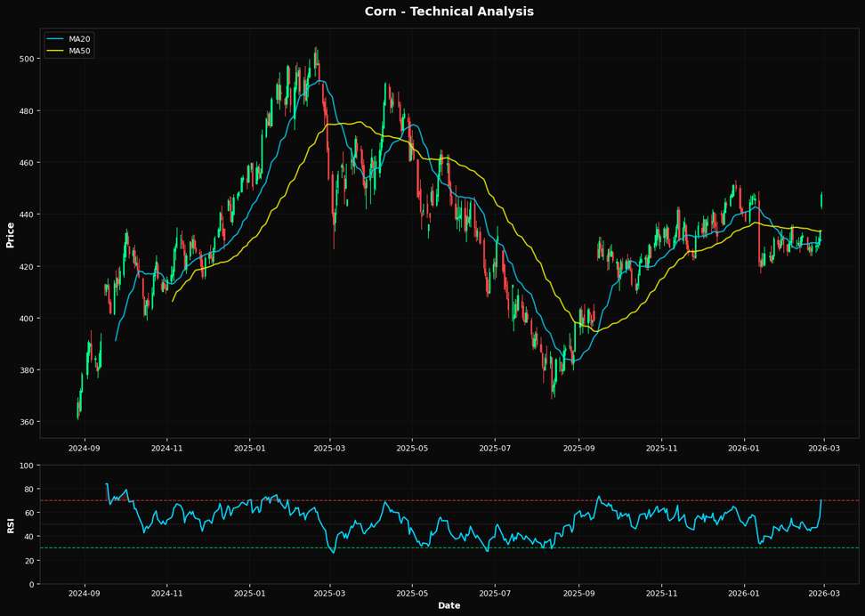Click the "Price" y-axis label

click(10, 235)
